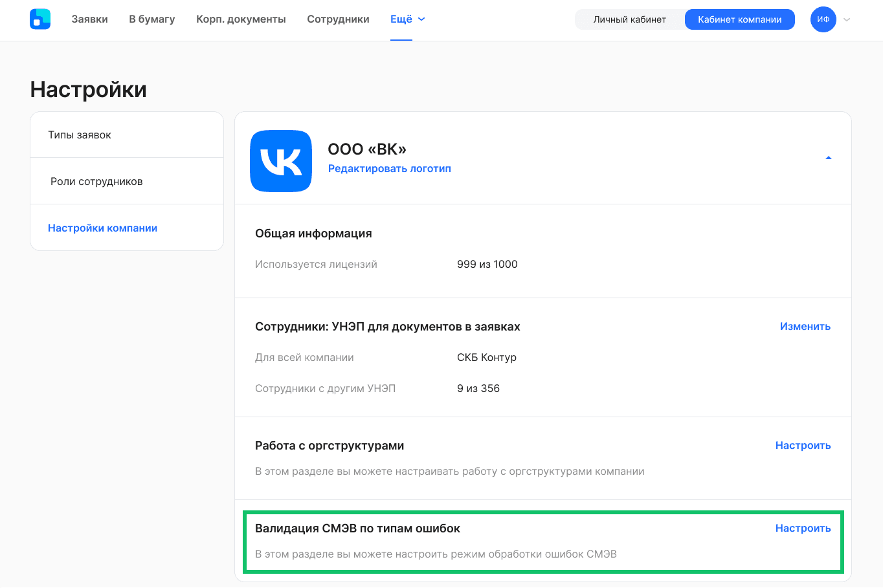Open the Ещё dropdown menu

408,19
